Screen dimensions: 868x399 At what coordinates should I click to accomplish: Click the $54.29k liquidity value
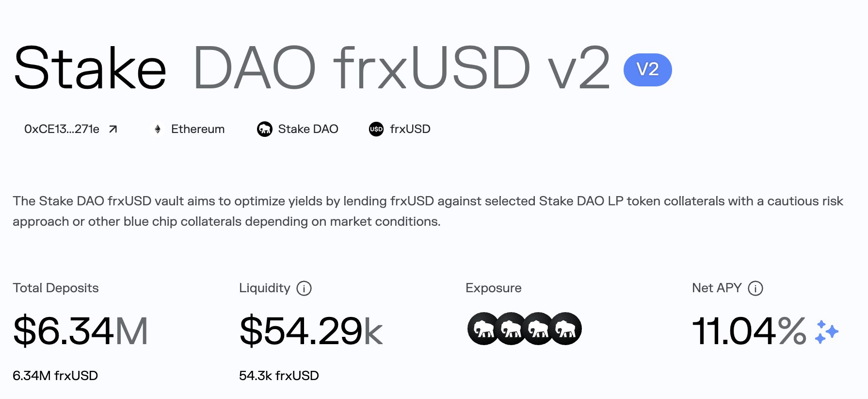[311, 331]
